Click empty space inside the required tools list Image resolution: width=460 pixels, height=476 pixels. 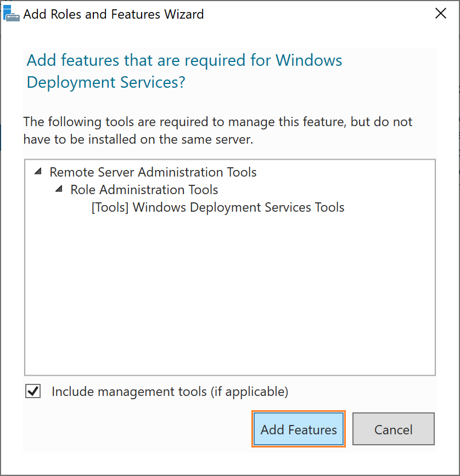[229, 291]
